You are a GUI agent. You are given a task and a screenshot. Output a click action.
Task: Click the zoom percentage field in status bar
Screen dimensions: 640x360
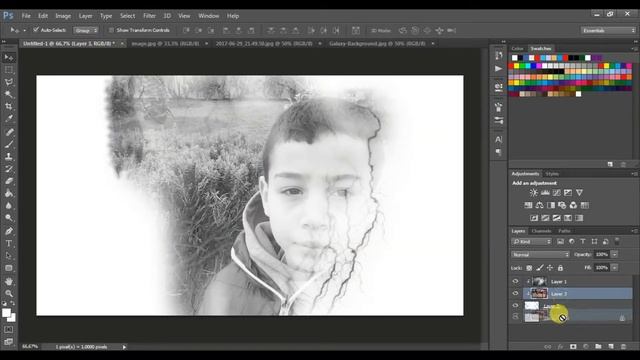(x=30, y=347)
